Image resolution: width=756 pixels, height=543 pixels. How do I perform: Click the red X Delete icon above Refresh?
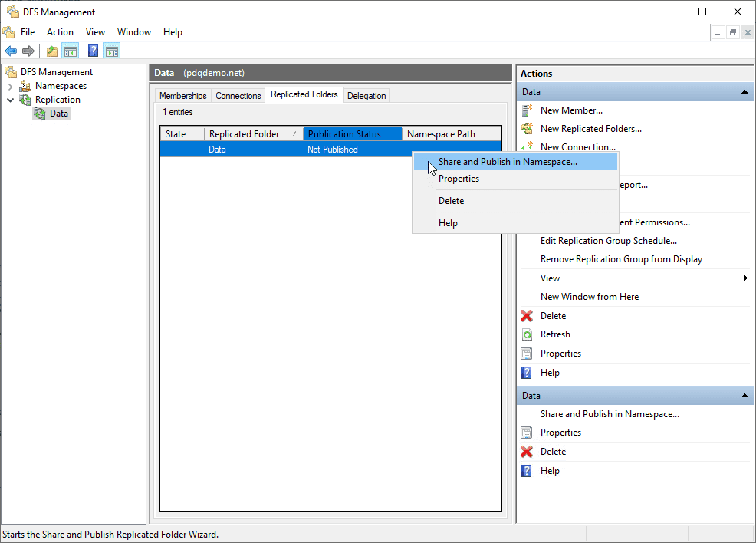[527, 316]
